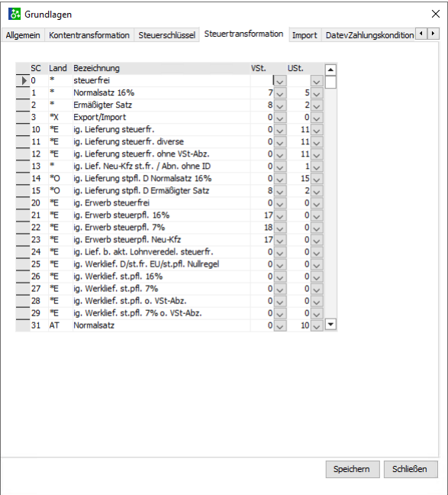Image resolution: width=448 pixels, height=495 pixels.
Task: Open the Kontentransformation tab
Action: 89,35
